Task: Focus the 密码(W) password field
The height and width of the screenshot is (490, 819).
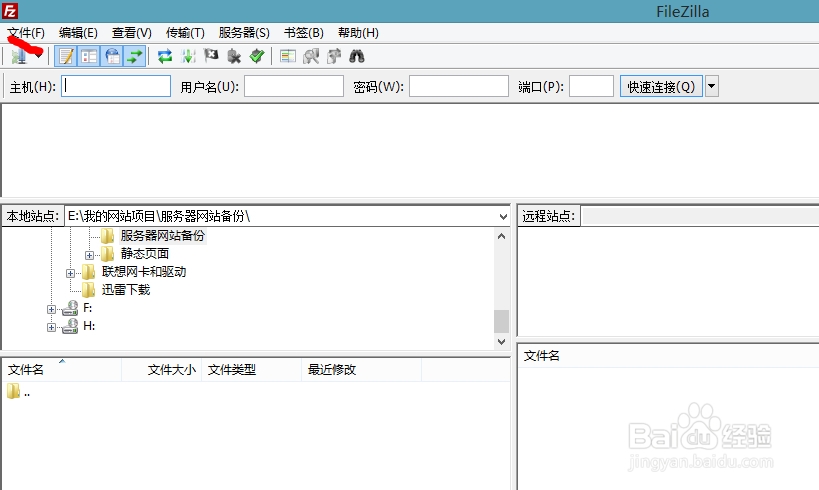Action: pos(459,86)
